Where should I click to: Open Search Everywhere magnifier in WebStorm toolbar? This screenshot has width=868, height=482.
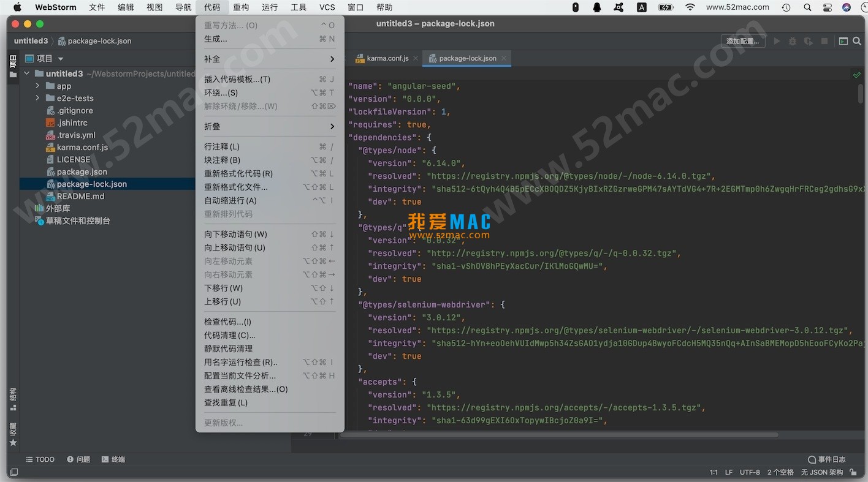click(x=858, y=41)
